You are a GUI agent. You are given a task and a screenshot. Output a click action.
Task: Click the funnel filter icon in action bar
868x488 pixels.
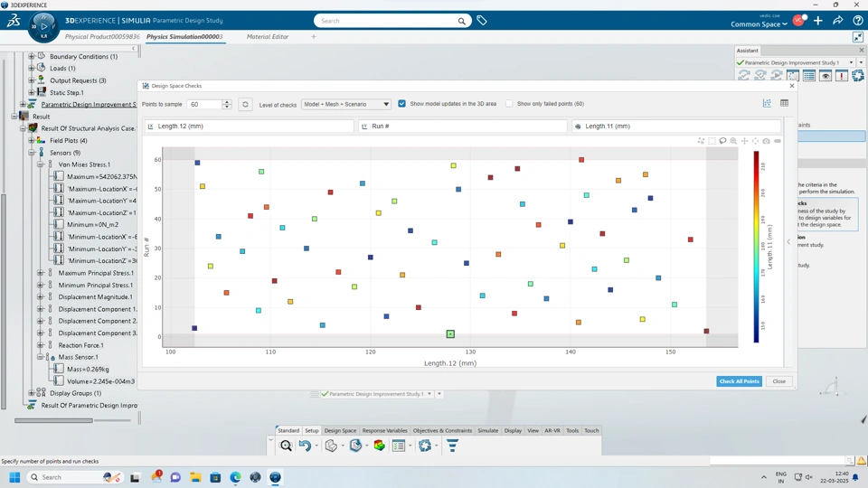[452, 446]
